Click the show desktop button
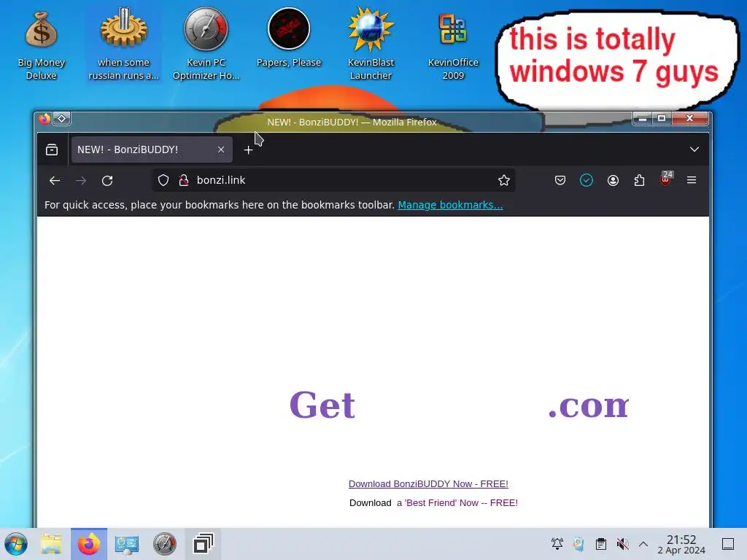Viewport: 747px width, 560px height. pos(728,544)
